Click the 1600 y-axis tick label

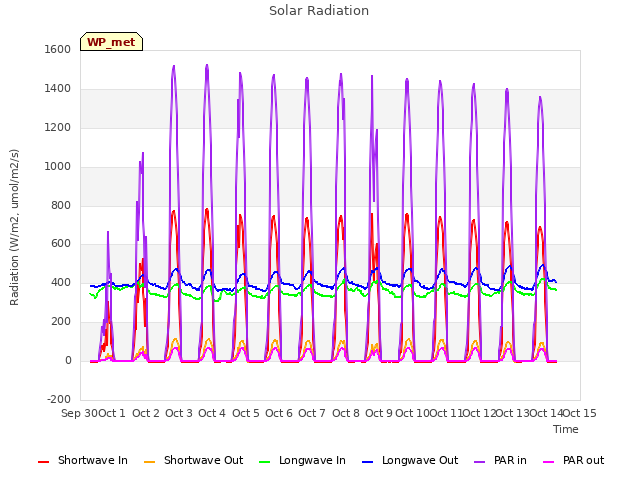(58, 49)
